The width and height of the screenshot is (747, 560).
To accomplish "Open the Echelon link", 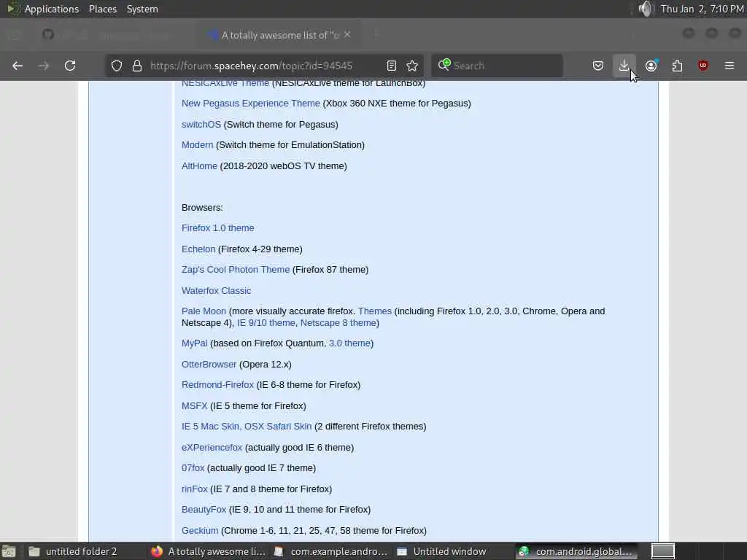I will click(198, 249).
